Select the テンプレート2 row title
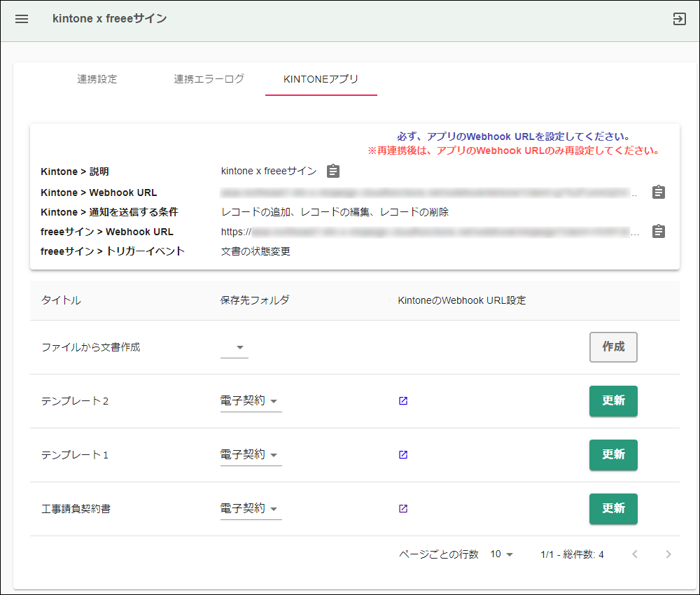 point(75,401)
